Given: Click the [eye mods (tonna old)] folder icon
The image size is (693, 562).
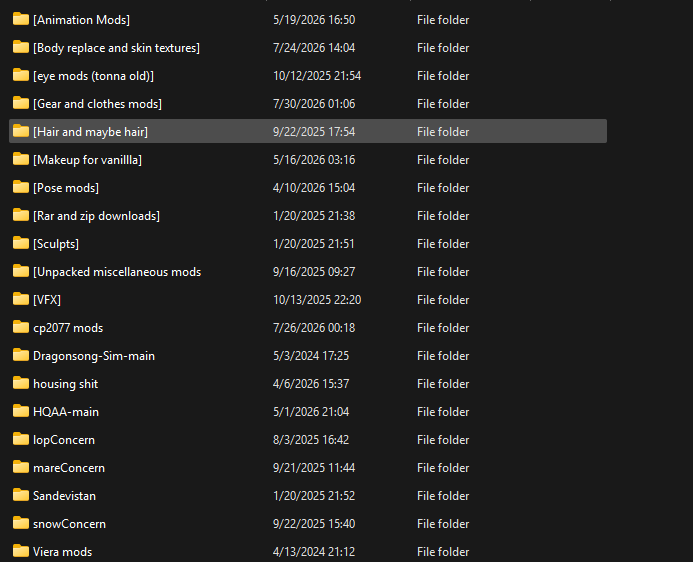Looking at the screenshot, I should coord(21,75).
